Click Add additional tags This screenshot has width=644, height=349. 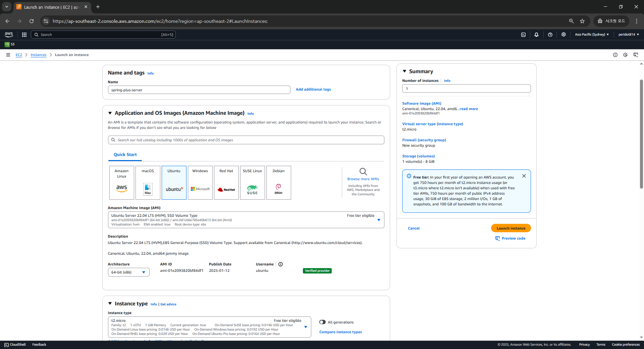coord(313,89)
